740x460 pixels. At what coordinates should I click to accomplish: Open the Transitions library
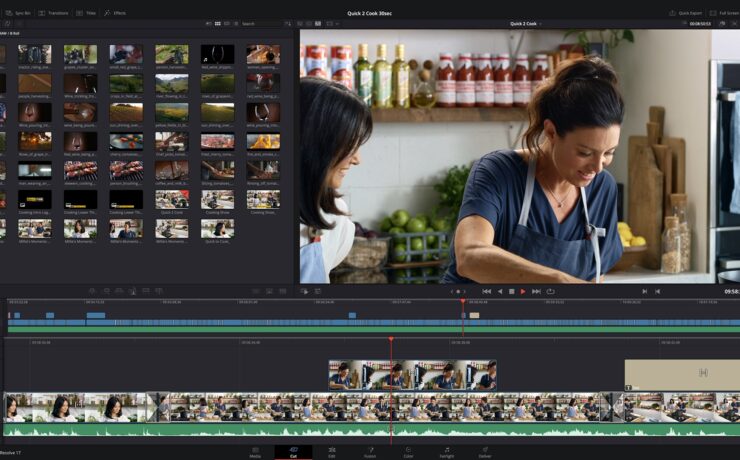coord(53,13)
